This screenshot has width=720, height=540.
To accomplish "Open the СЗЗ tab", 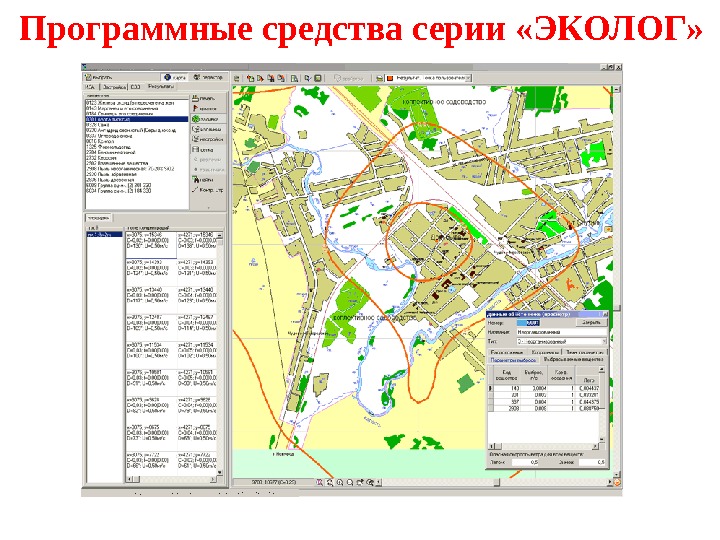I will click(x=135, y=87).
